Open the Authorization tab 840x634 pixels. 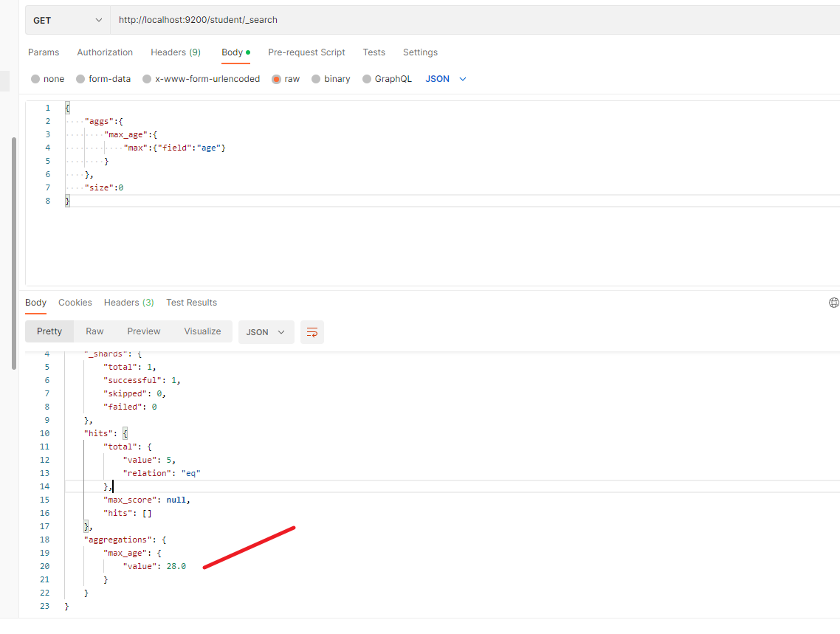[105, 52]
